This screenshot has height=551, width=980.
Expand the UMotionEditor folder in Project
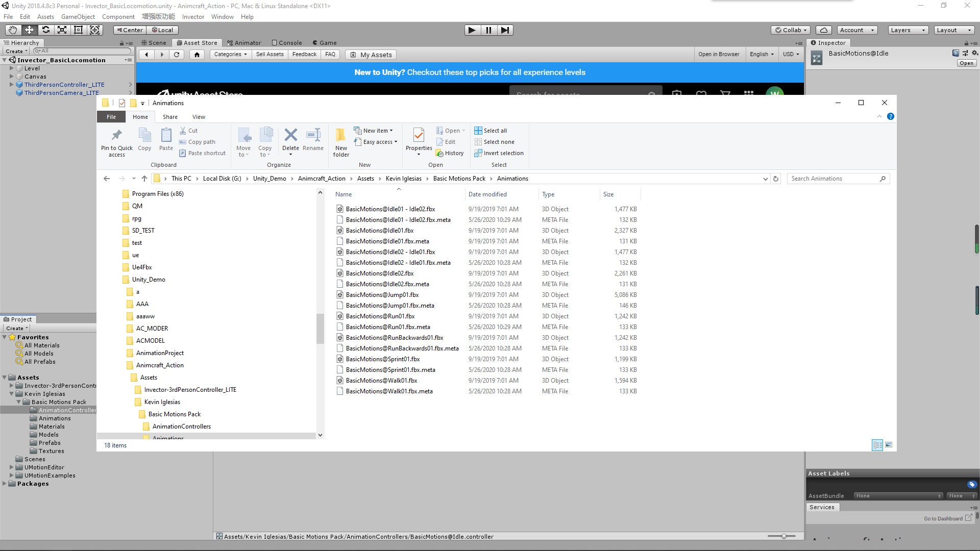[11, 467]
